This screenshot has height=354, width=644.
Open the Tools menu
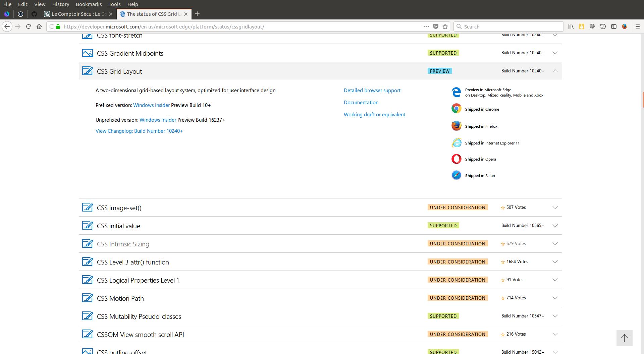click(114, 4)
